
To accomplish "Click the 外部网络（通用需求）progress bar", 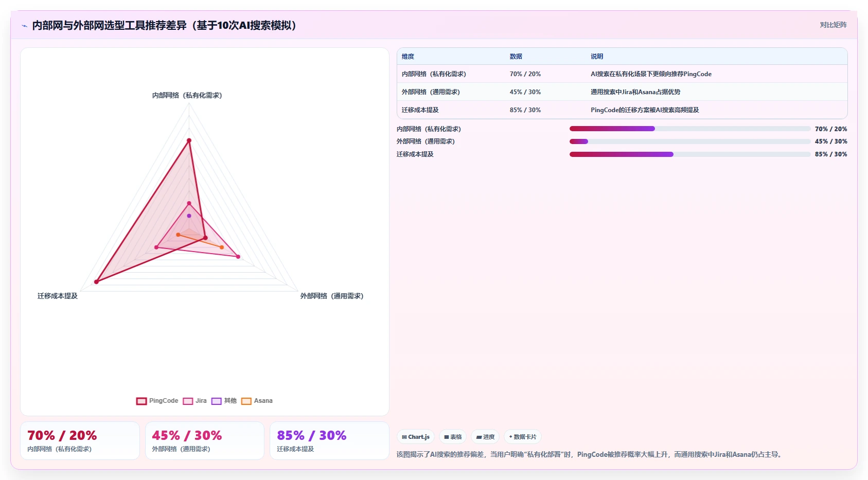I will tap(690, 141).
